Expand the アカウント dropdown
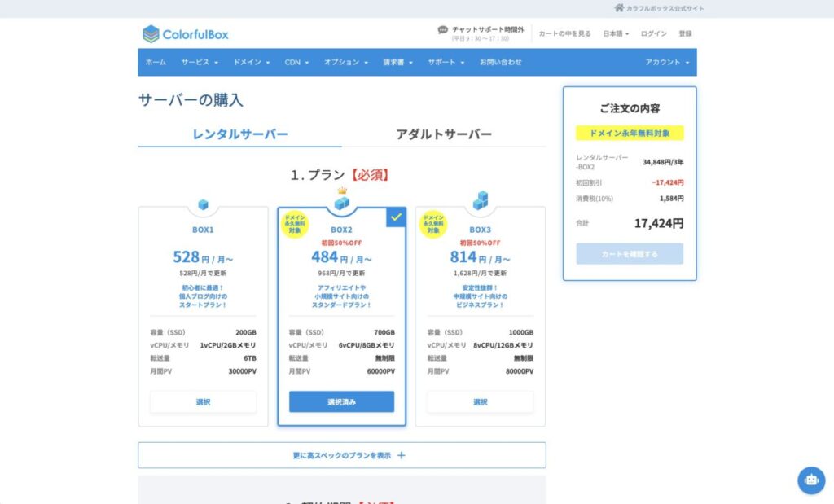The width and height of the screenshot is (834, 504). [666, 62]
